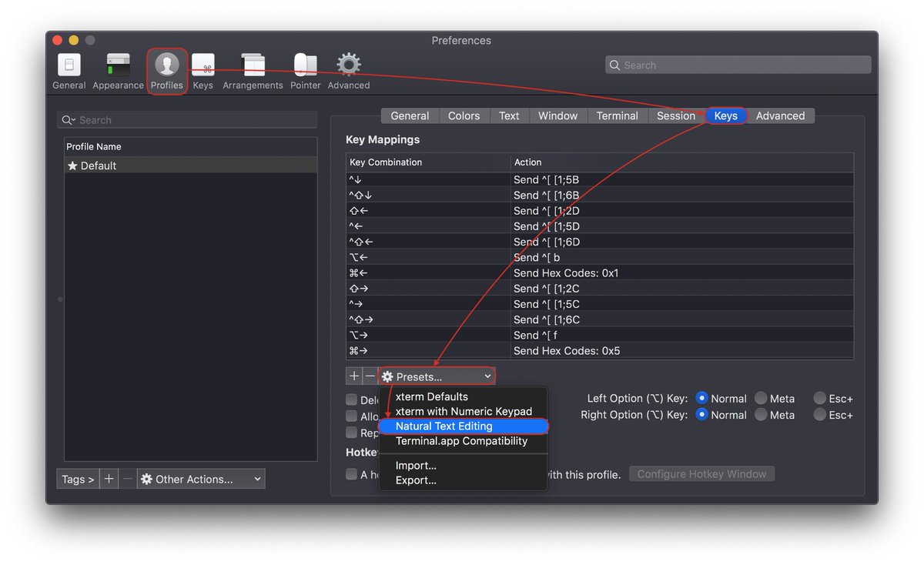The height and width of the screenshot is (565, 924).
Task: Toggle the checkbox starting with Rep
Action: pyautogui.click(x=351, y=433)
